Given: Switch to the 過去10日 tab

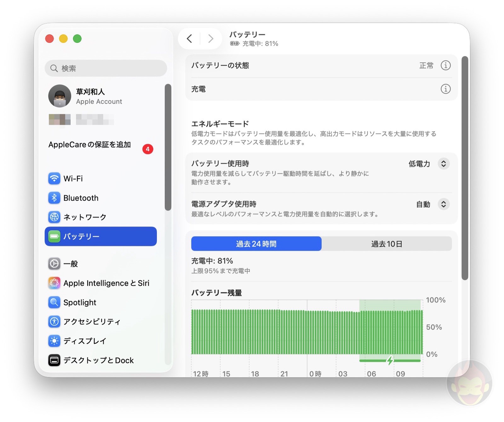Looking at the screenshot, I should pyautogui.click(x=387, y=243).
